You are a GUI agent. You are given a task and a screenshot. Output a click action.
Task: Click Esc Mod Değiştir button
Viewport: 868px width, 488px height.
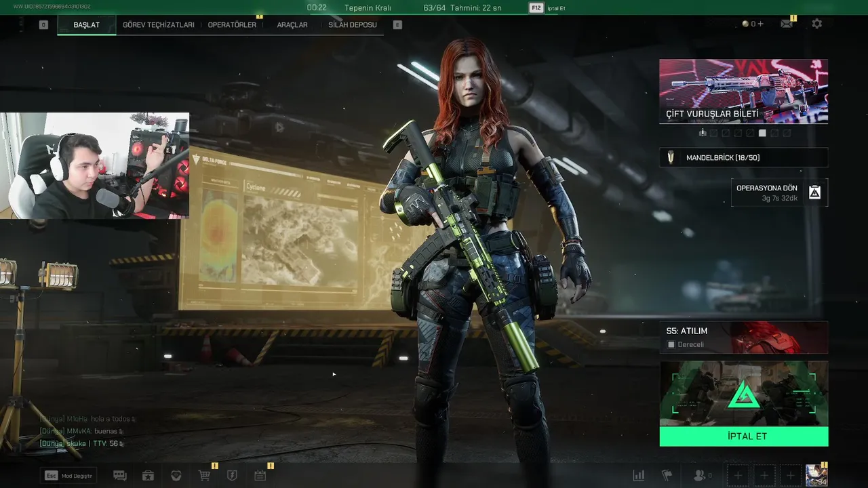click(x=69, y=476)
